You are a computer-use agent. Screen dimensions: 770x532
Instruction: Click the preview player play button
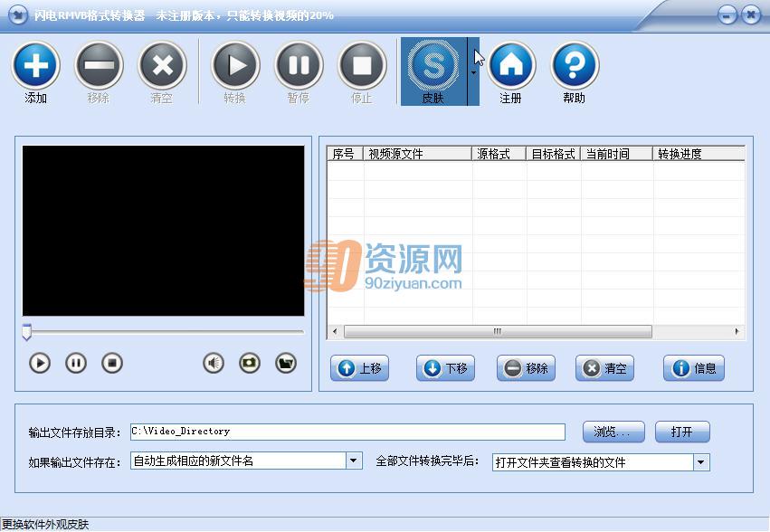point(40,364)
